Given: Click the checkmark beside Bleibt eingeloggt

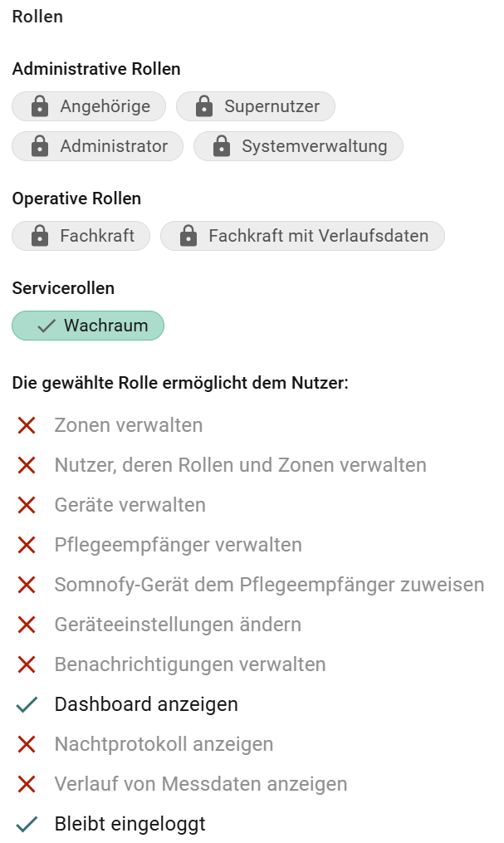Looking at the screenshot, I should [x=27, y=824].
